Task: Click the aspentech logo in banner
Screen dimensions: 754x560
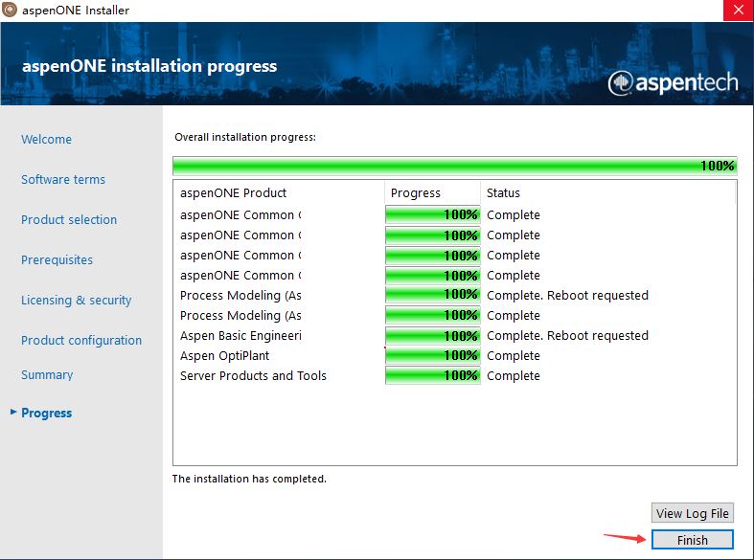Action: [673, 82]
